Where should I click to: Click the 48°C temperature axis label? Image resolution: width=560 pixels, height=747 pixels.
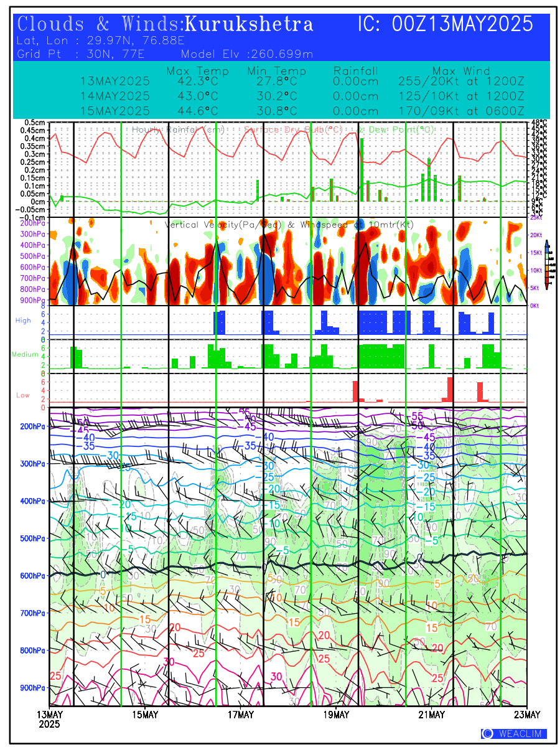tap(539, 123)
